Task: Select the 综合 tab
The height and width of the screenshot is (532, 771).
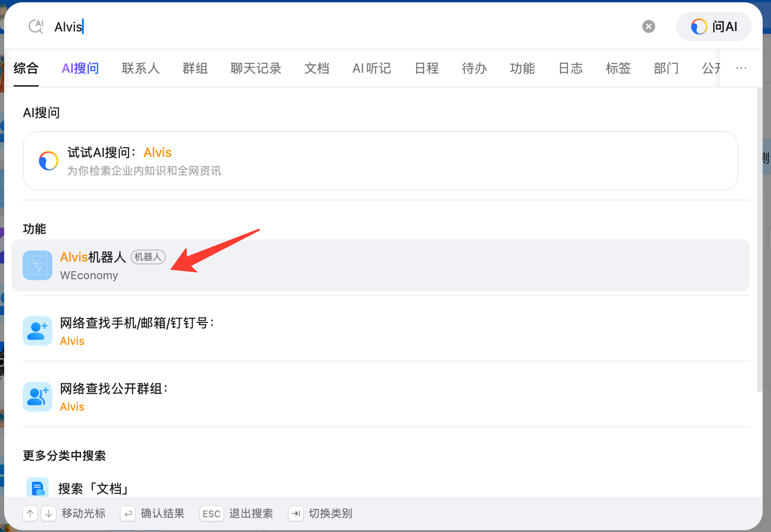Action: 26,69
